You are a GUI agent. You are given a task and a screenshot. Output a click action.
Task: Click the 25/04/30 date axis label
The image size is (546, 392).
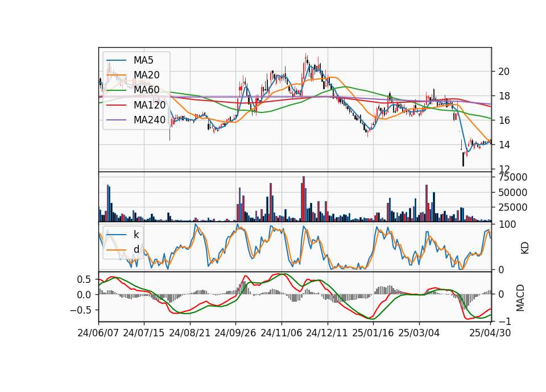490,333
